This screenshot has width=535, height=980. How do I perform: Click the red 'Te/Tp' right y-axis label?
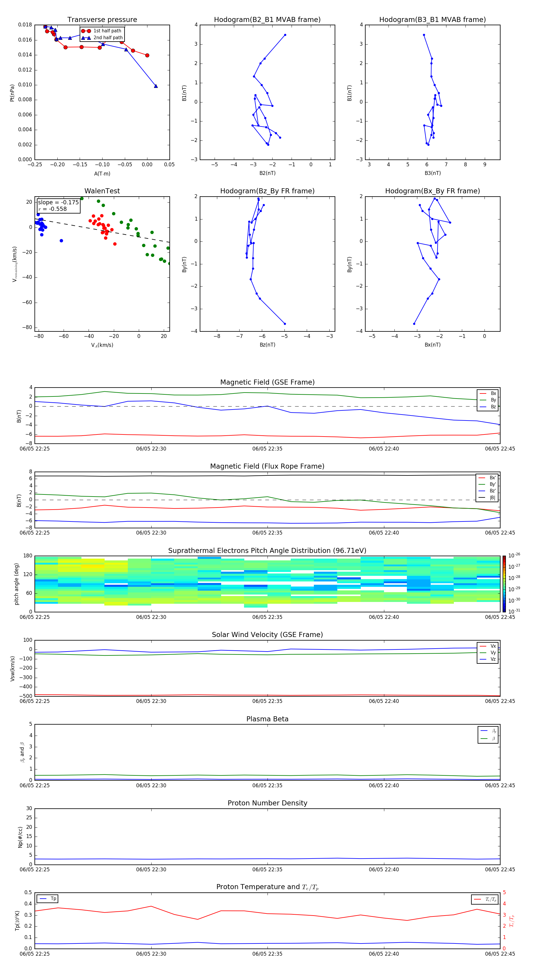point(512,921)
